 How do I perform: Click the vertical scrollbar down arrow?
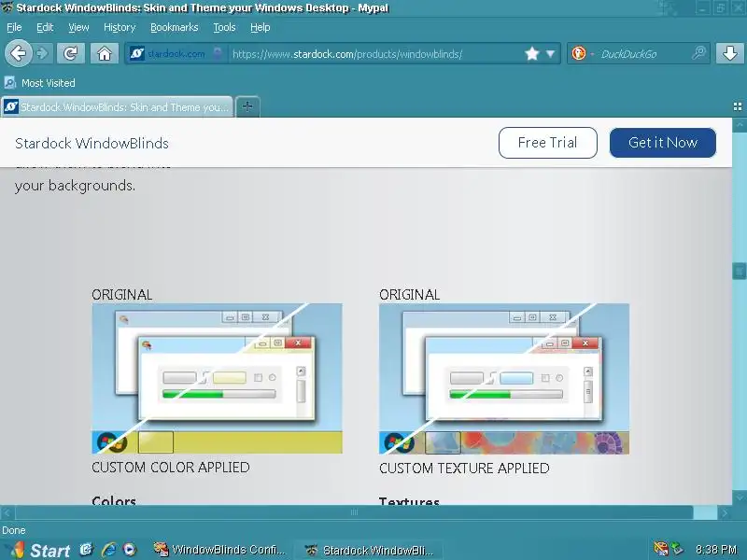tap(740, 497)
